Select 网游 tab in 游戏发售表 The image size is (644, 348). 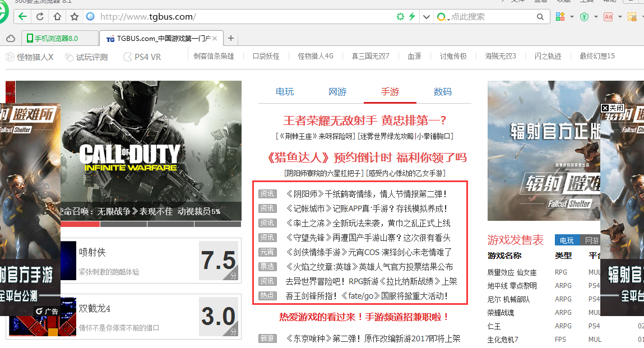point(590,240)
